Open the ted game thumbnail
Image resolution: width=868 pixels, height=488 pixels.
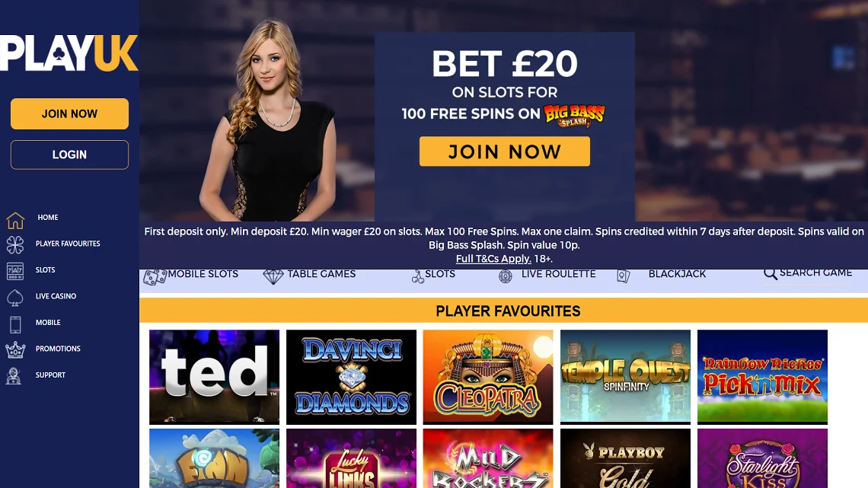tap(214, 378)
